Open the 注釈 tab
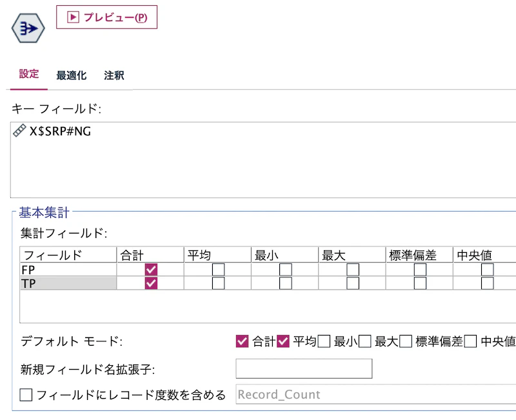Viewport: 516px width, 420px height. (x=114, y=75)
